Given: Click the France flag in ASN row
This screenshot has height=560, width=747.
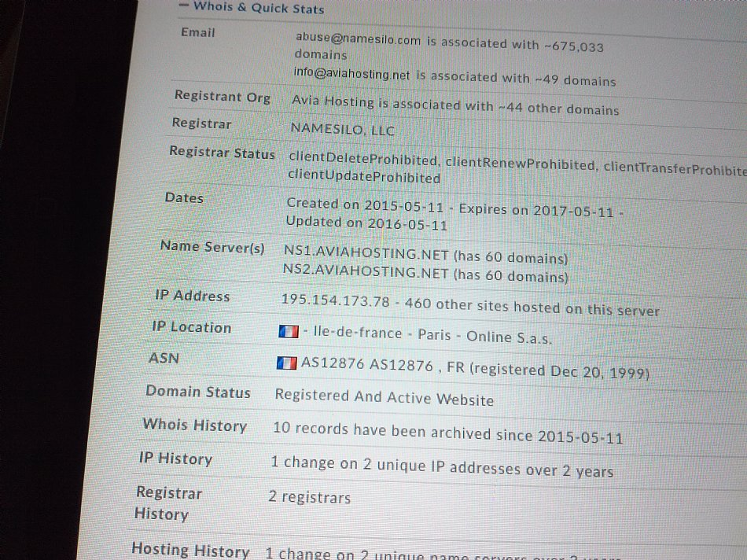Looking at the screenshot, I should click(287, 363).
